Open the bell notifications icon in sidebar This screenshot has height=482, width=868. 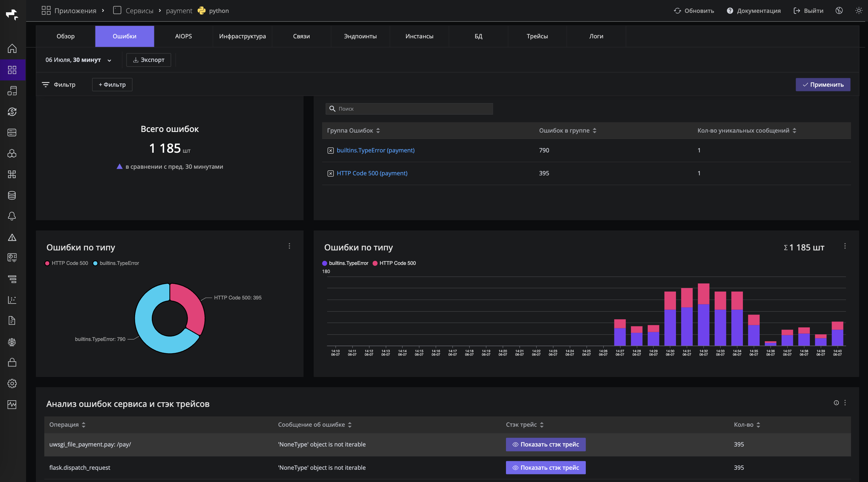point(12,216)
